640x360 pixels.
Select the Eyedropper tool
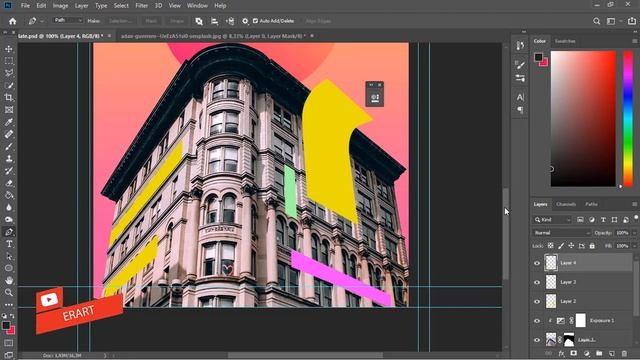tap(9, 122)
